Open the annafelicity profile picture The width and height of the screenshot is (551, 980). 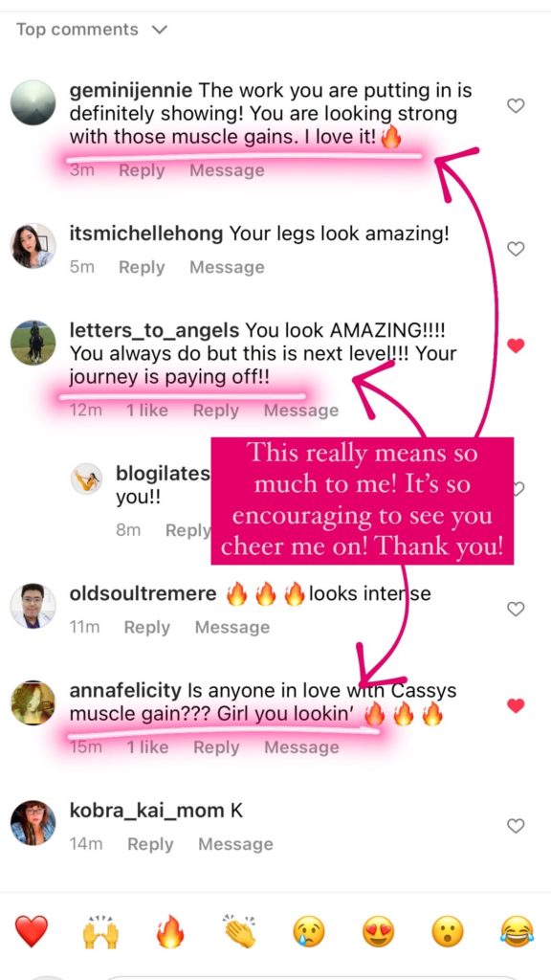(33, 703)
